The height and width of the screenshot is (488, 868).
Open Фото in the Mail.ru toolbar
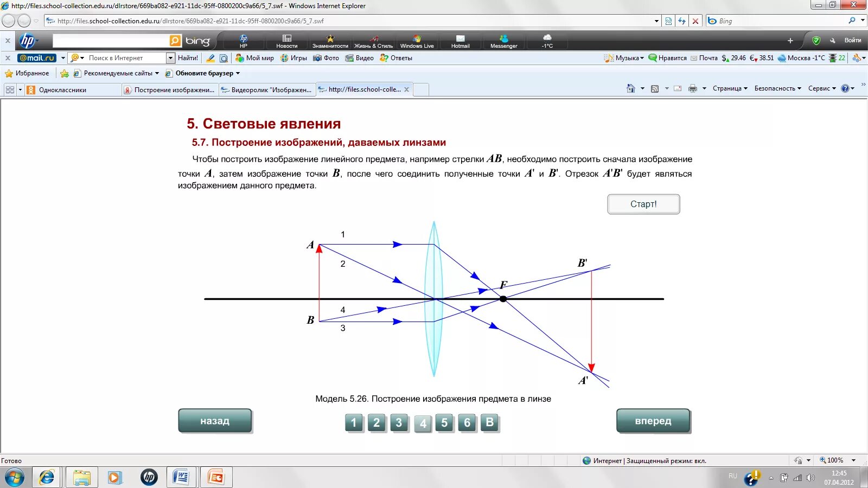coord(326,58)
